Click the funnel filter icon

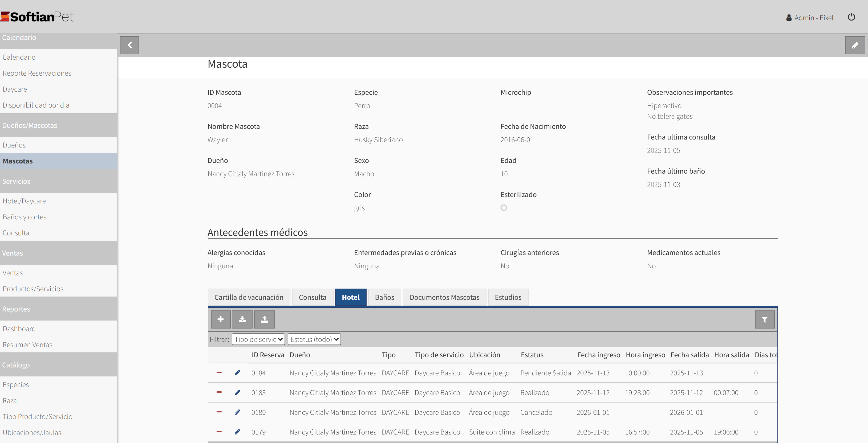pyautogui.click(x=764, y=319)
